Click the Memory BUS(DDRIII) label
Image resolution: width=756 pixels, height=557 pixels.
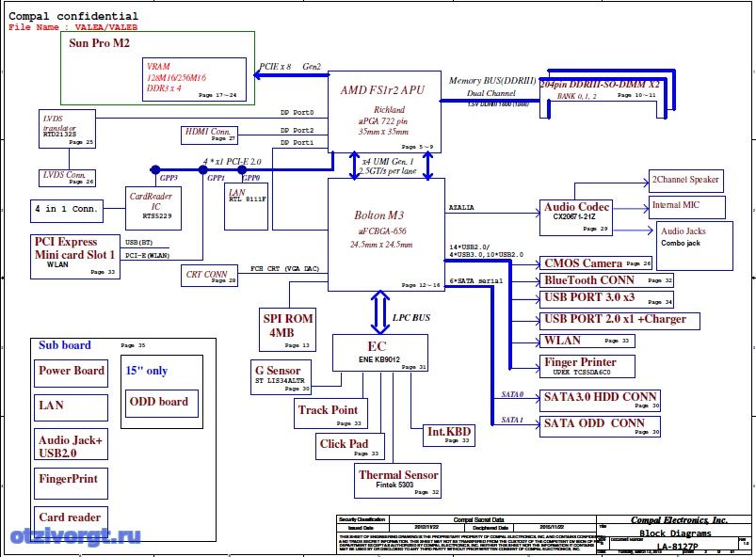coord(492,81)
